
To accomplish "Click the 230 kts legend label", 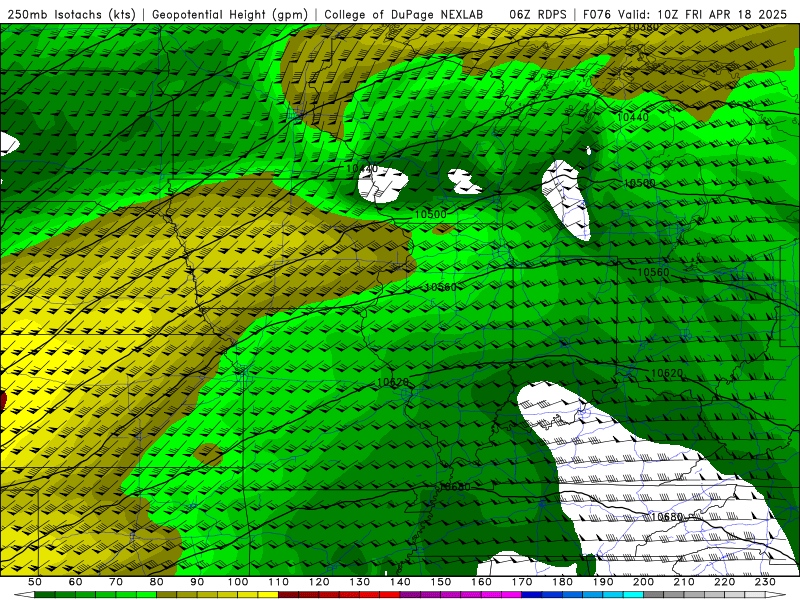I will click(x=765, y=582).
